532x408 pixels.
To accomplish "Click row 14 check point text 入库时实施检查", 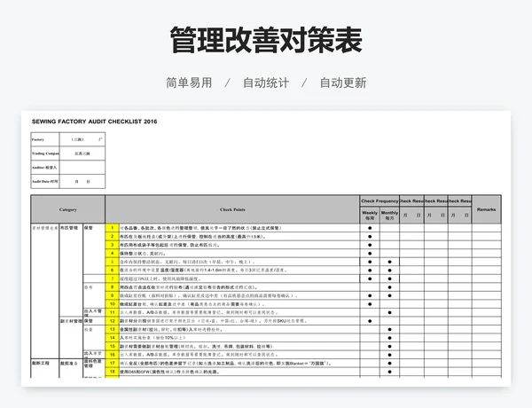I will (153, 338).
